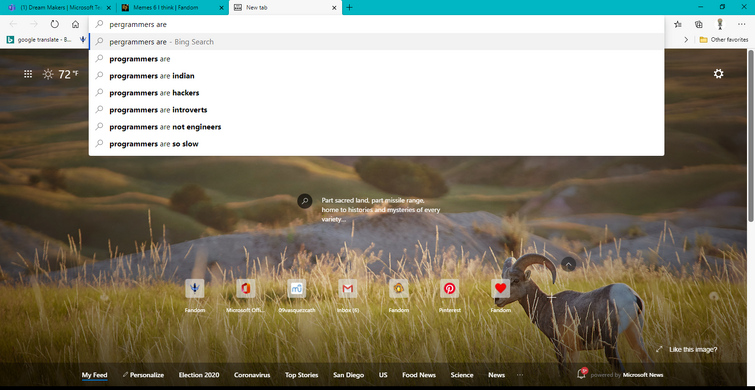Open the notifications bell icon
This screenshot has width=755, height=390.
pos(581,374)
